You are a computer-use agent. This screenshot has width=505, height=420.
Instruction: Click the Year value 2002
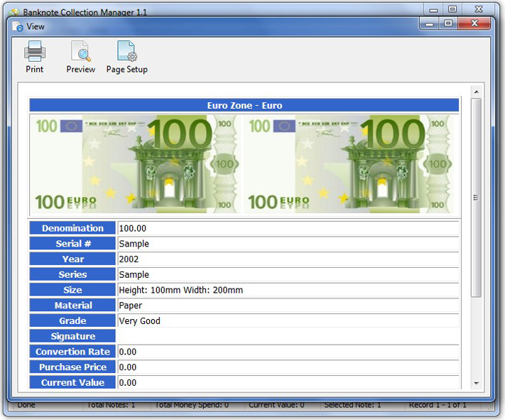tap(129, 259)
